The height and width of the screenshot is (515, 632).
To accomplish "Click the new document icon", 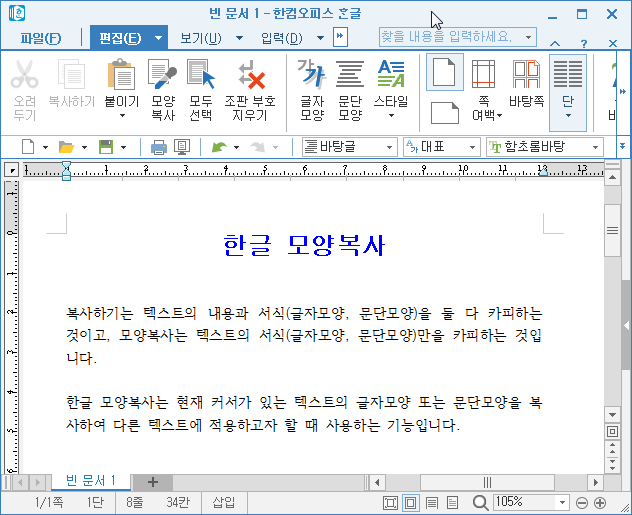I will point(28,147).
